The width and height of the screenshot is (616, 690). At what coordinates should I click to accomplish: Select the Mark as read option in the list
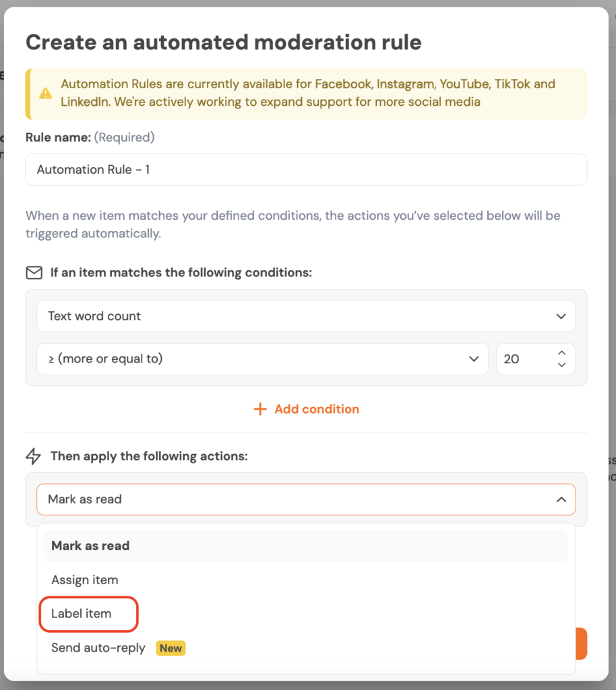(x=90, y=546)
